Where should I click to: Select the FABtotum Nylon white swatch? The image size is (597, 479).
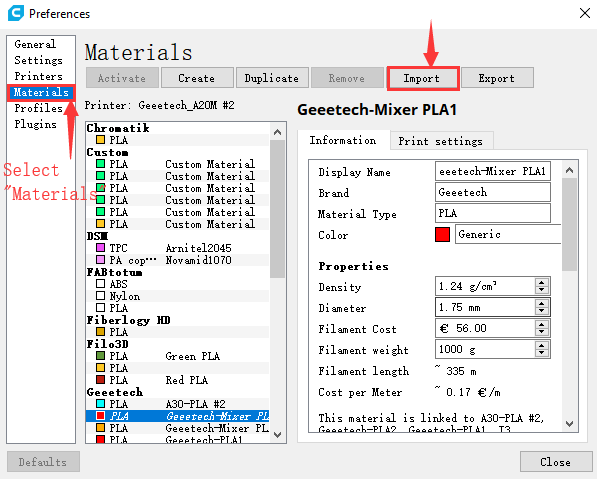101,295
